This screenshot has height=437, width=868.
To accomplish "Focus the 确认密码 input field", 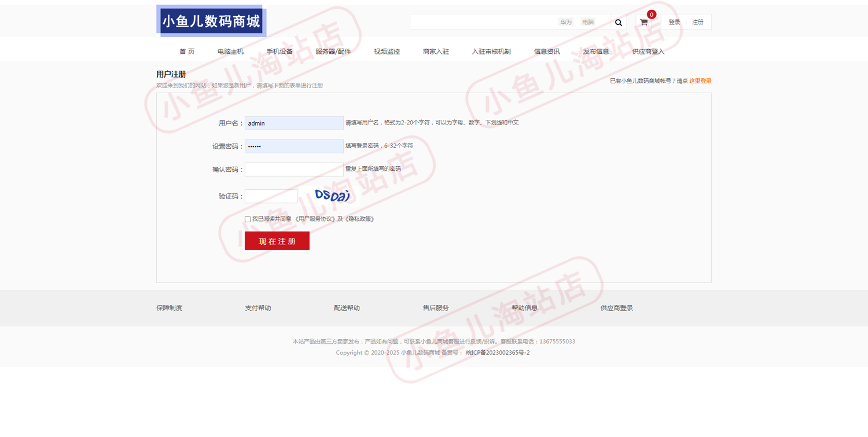I will coord(294,170).
